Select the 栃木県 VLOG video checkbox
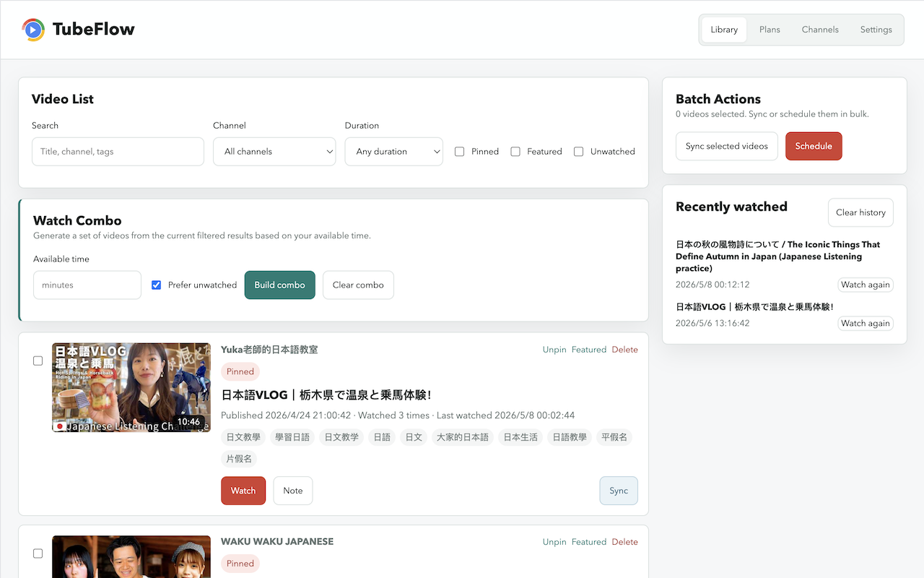This screenshot has width=924, height=578. [38, 361]
